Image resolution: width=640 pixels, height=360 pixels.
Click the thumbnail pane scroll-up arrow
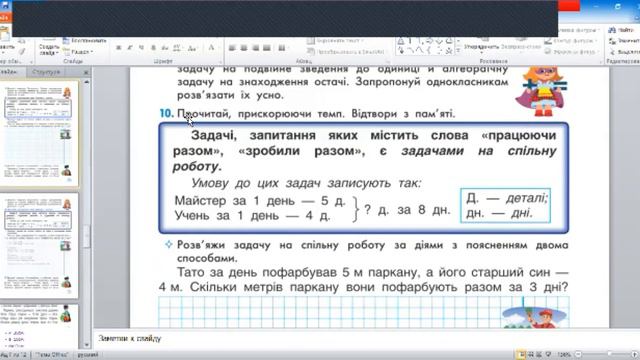click(x=87, y=82)
